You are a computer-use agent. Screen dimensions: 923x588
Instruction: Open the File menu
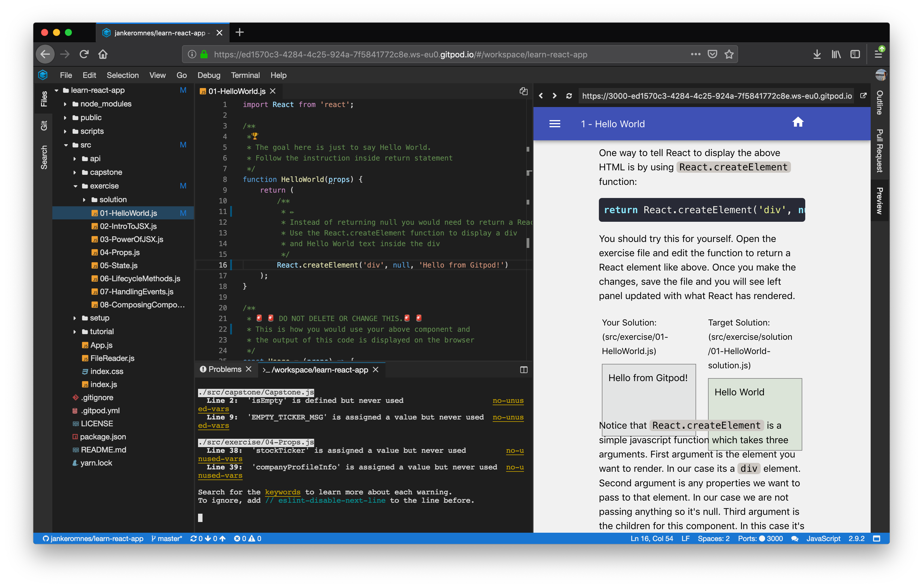[x=66, y=75]
